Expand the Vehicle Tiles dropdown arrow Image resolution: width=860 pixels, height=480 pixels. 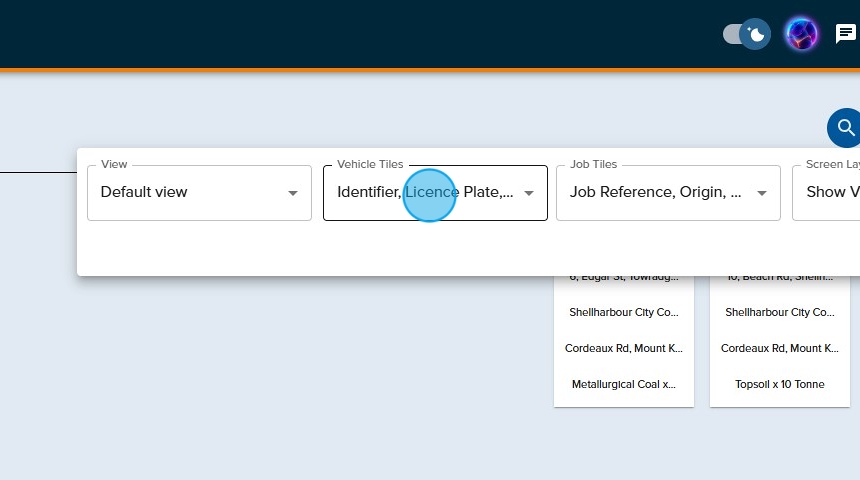point(529,193)
